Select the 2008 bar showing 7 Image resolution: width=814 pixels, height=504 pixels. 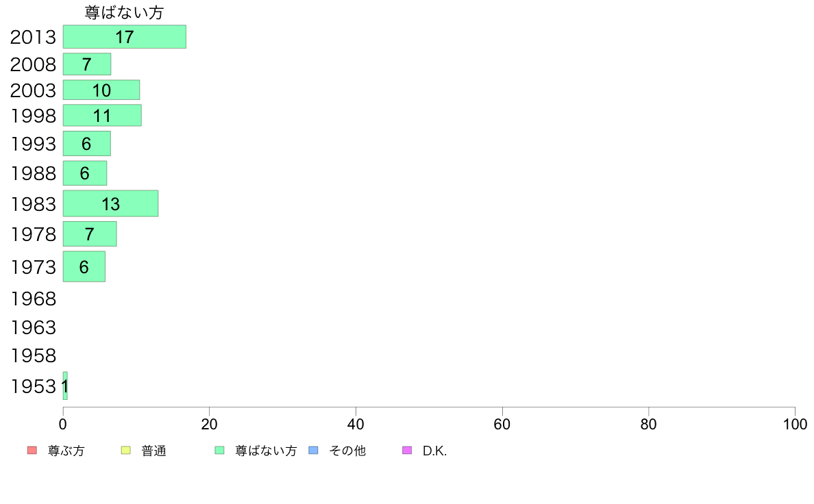coord(87,64)
